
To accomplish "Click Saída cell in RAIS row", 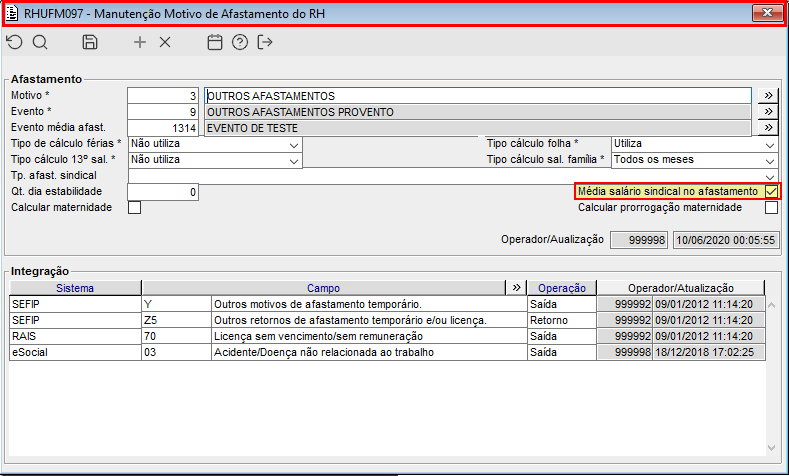I will point(562,336).
